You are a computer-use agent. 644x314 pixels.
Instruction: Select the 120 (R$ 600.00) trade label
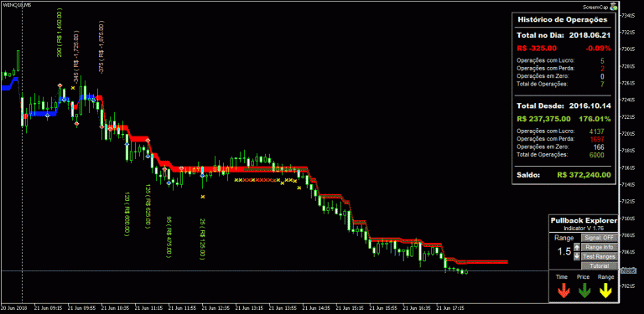click(x=127, y=214)
